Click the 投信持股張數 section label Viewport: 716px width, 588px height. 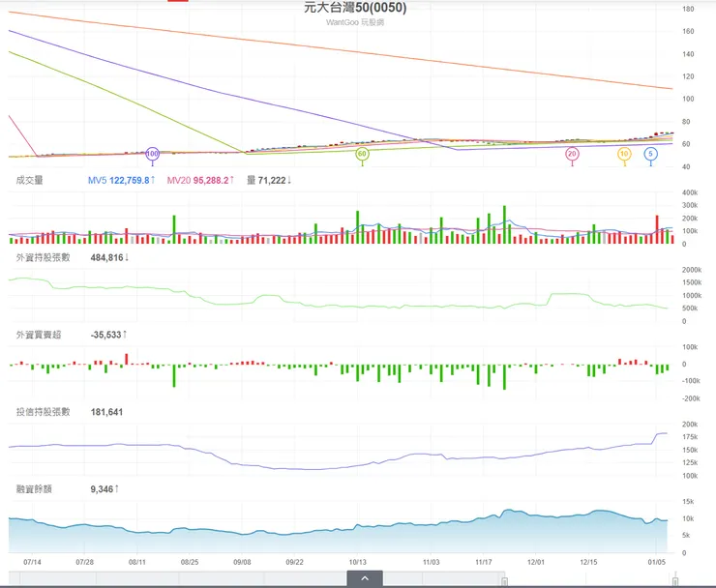pos(43,412)
